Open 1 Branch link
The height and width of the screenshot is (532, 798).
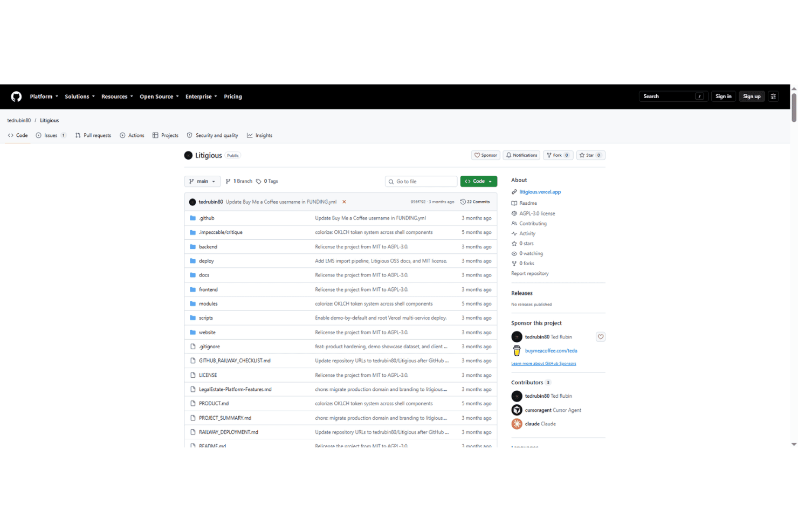tap(239, 182)
